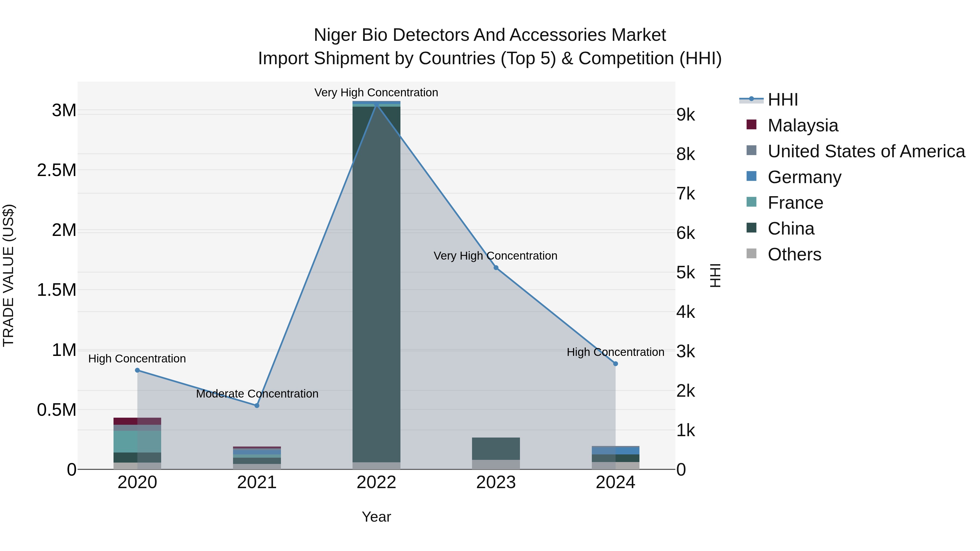Viewport: 980px width, 551px height.
Task: Click the 2021 stacked bar
Action: [257, 458]
